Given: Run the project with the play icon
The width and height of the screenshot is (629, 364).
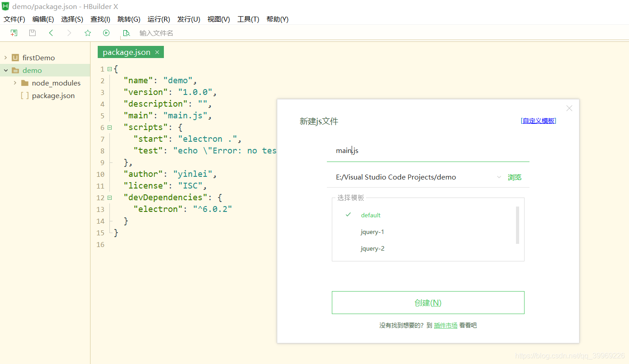Looking at the screenshot, I should point(106,32).
